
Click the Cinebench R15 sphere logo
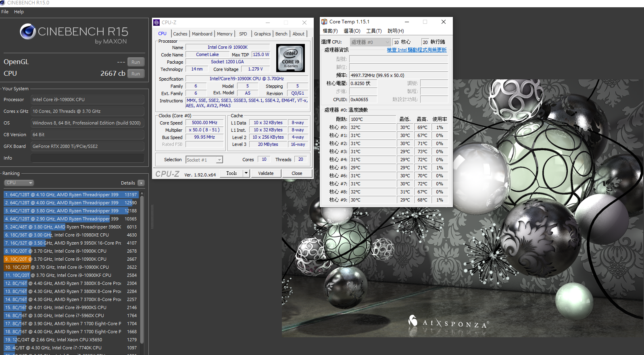[28, 31]
